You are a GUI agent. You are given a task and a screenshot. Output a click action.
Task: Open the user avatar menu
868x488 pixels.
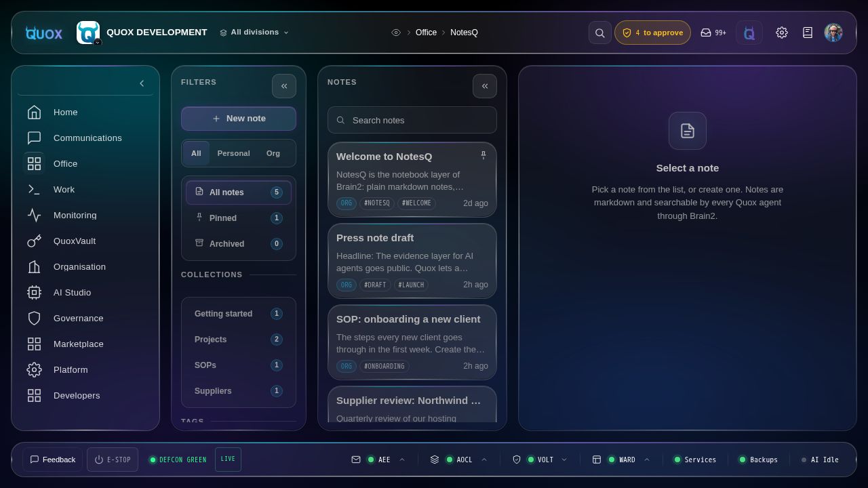pos(833,33)
